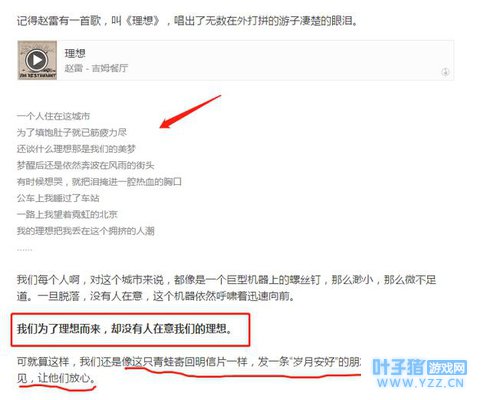The width and height of the screenshot is (491, 400).
Task: Click the blue 游戏网 badge
Action: (447, 368)
